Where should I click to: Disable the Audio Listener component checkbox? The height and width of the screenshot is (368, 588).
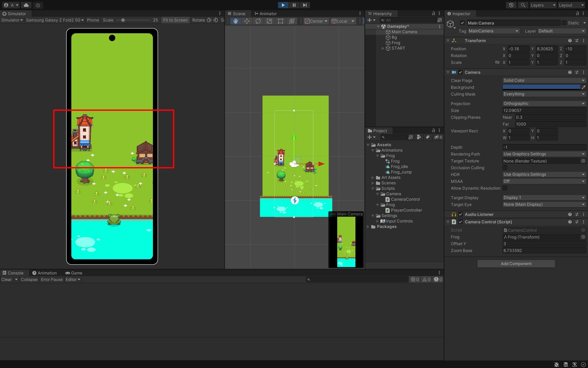click(x=460, y=214)
